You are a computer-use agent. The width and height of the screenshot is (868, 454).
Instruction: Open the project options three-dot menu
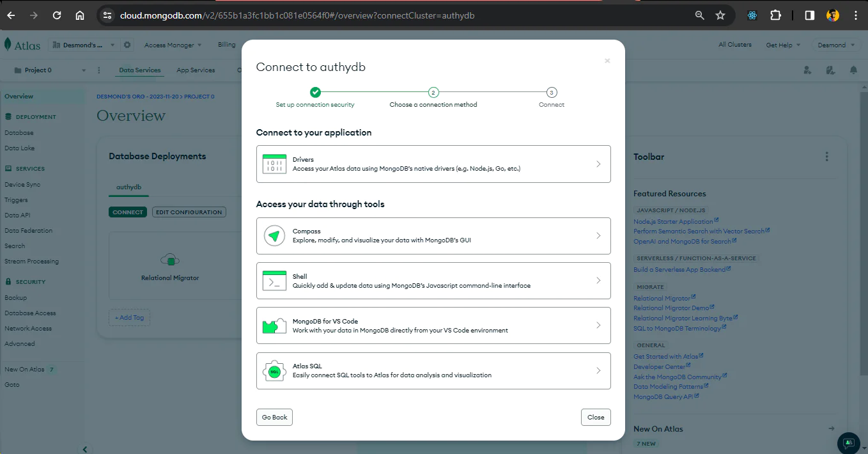[98, 70]
